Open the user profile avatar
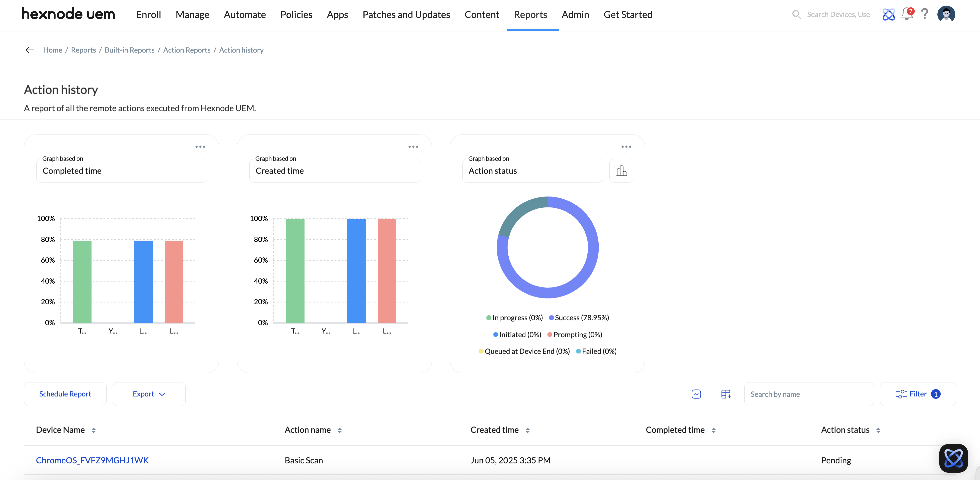The height and width of the screenshot is (480, 980). tap(946, 14)
